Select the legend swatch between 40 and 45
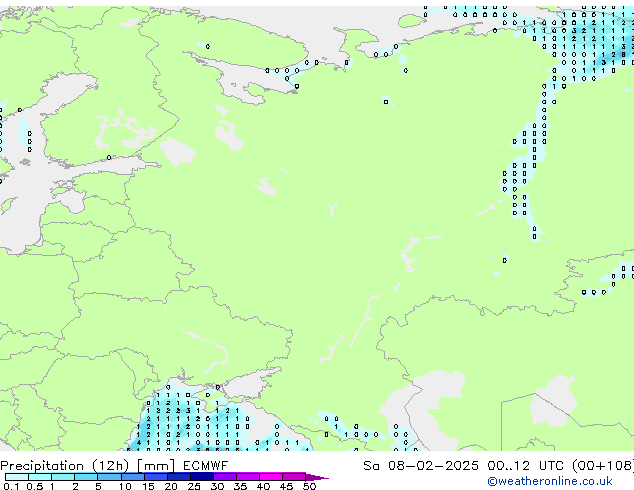 point(274,477)
